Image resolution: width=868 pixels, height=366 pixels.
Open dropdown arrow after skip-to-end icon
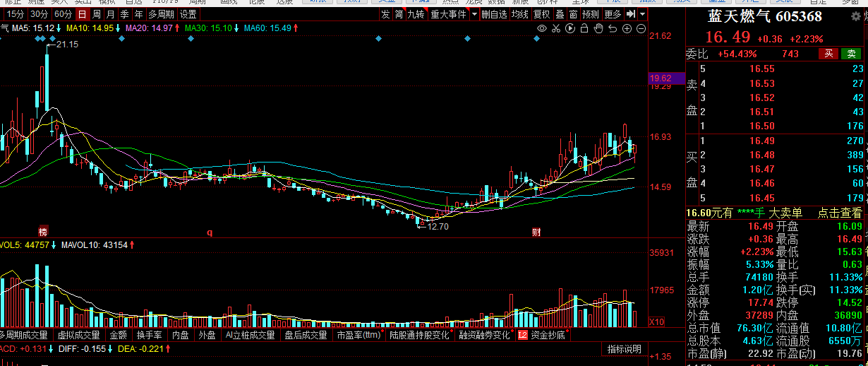tap(643, 14)
